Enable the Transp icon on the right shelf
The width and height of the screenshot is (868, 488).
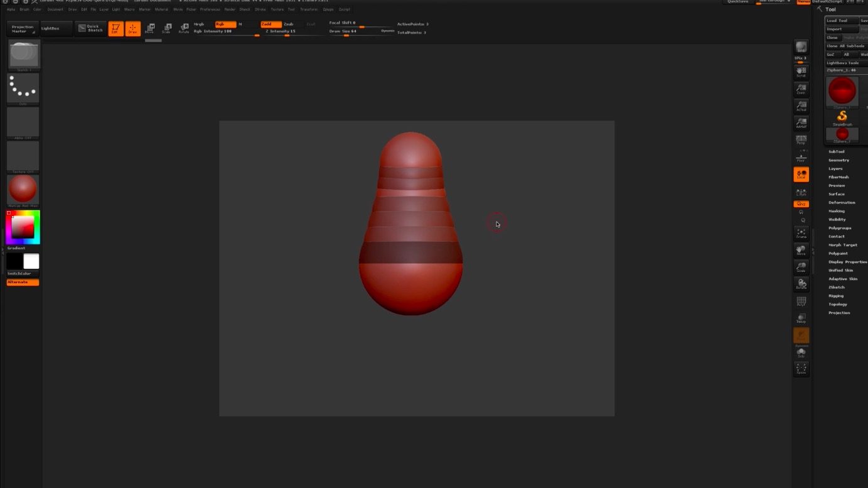(801, 318)
